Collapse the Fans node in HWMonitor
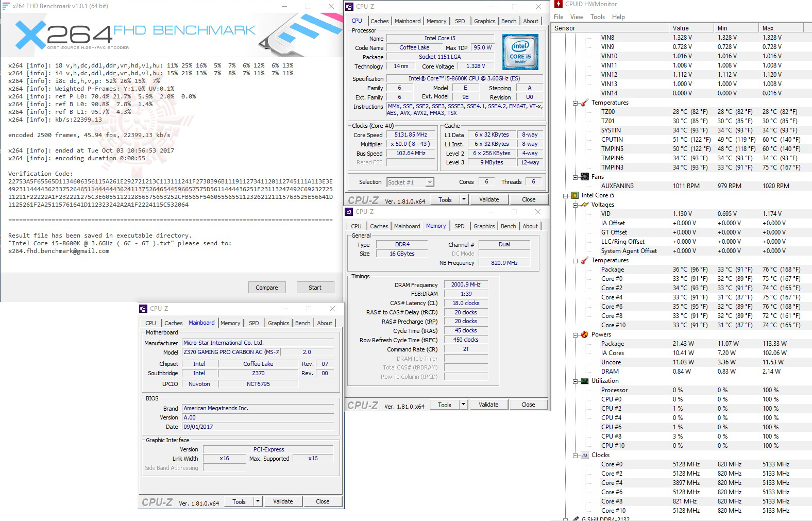The height and width of the screenshot is (521, 812). click(575, 177)
